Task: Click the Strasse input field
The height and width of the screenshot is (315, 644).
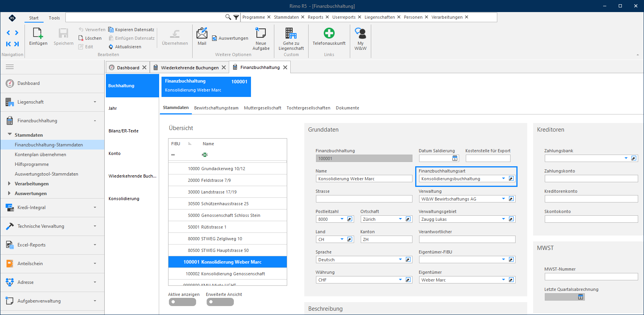Action: point(364,199)
